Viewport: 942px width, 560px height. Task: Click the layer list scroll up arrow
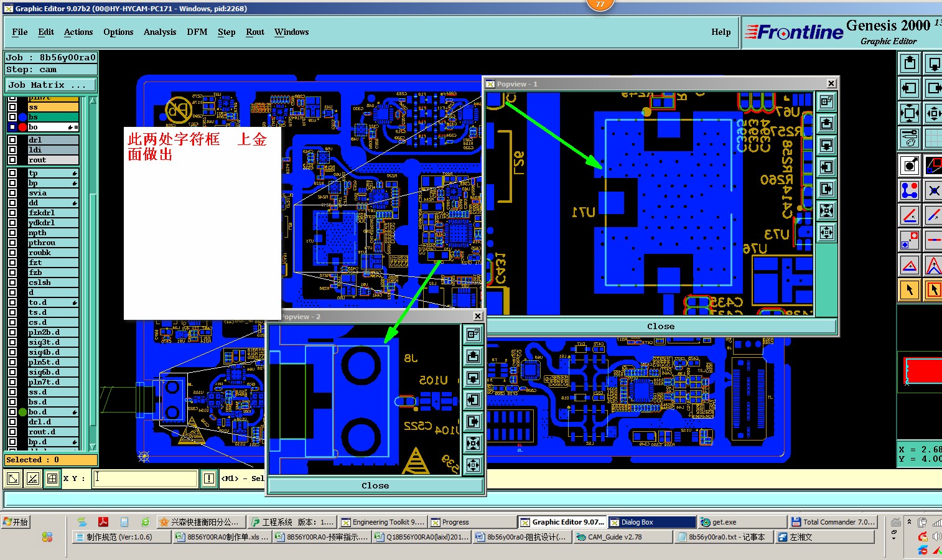[x=93, y=100]
